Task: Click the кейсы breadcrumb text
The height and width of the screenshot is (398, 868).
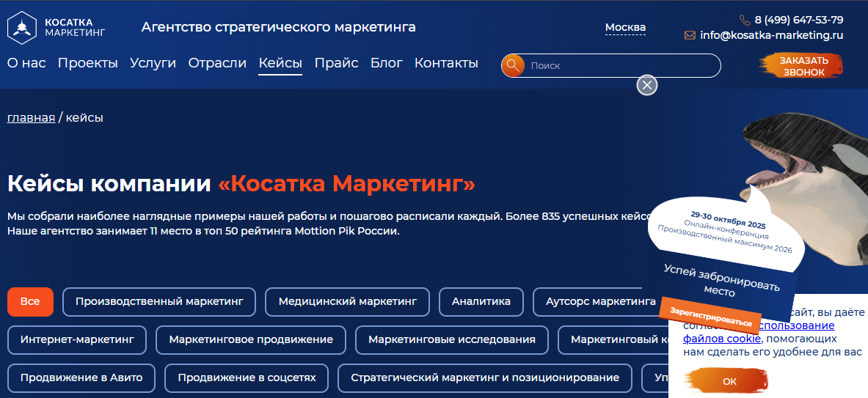Action: click(84, 118)
